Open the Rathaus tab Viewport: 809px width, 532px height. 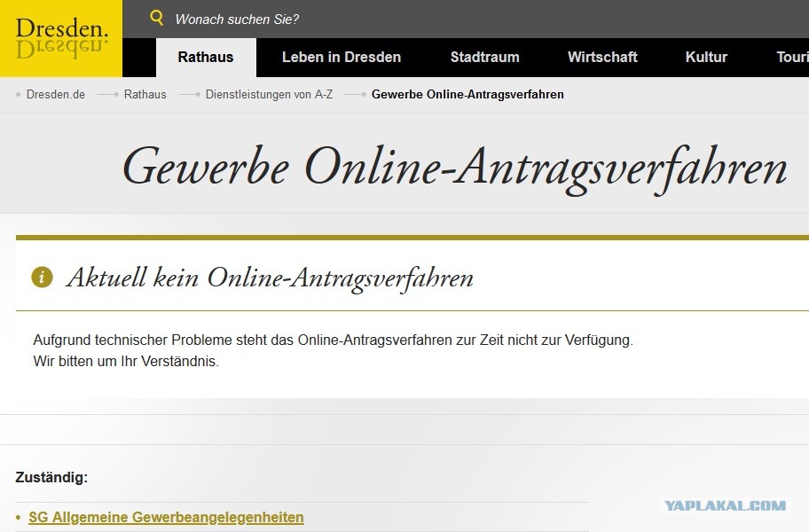[206, 58]
